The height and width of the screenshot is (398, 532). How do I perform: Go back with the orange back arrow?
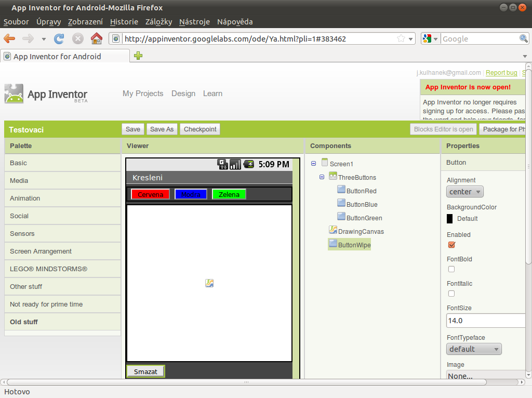9,38
